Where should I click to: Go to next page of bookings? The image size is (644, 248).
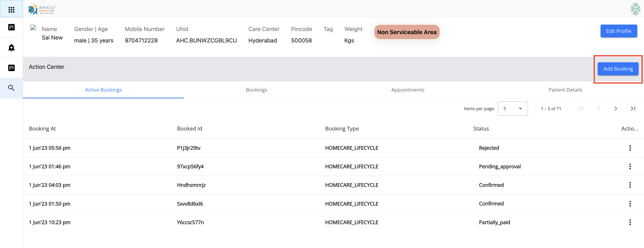[x=616, y=109]
